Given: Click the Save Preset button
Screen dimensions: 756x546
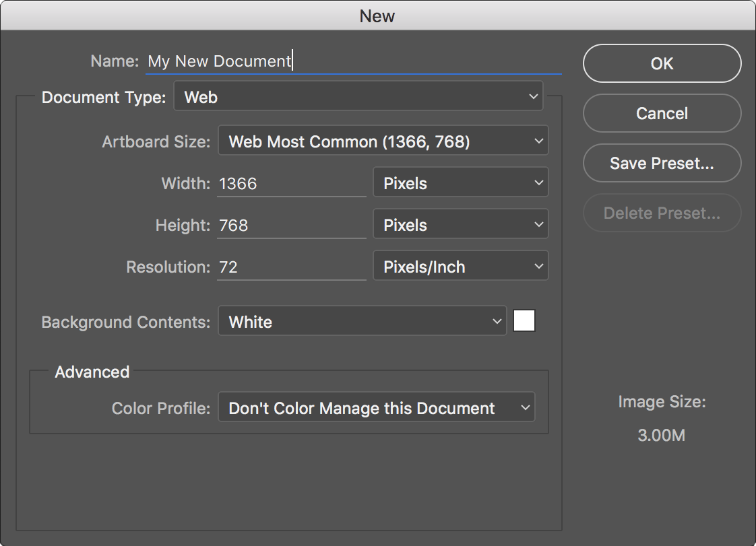Looking at the screenshot, I should (x=661, y=163).
